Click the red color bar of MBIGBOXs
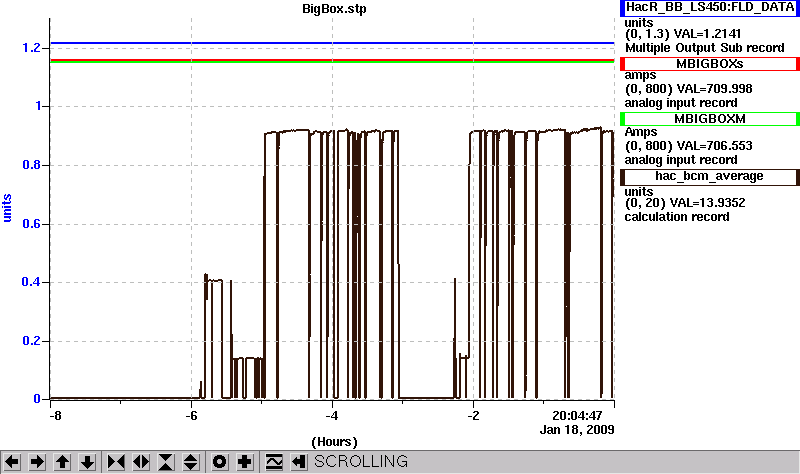 622,64
